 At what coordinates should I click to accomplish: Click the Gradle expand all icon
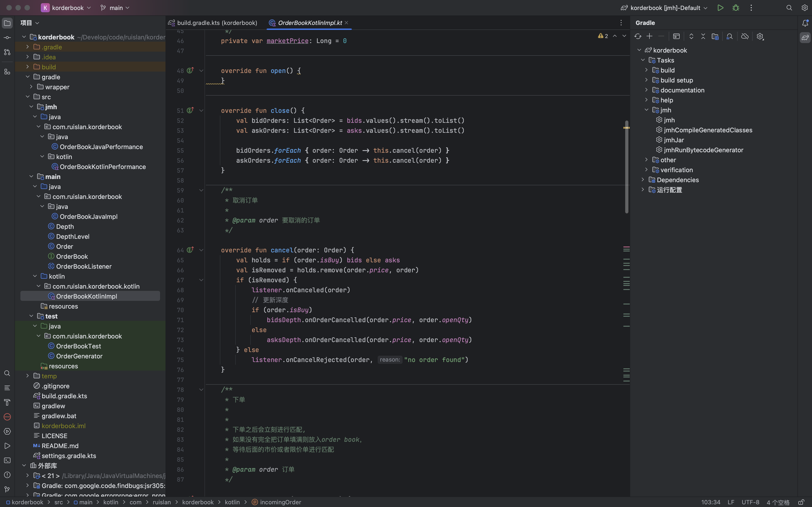coord(691,36)
